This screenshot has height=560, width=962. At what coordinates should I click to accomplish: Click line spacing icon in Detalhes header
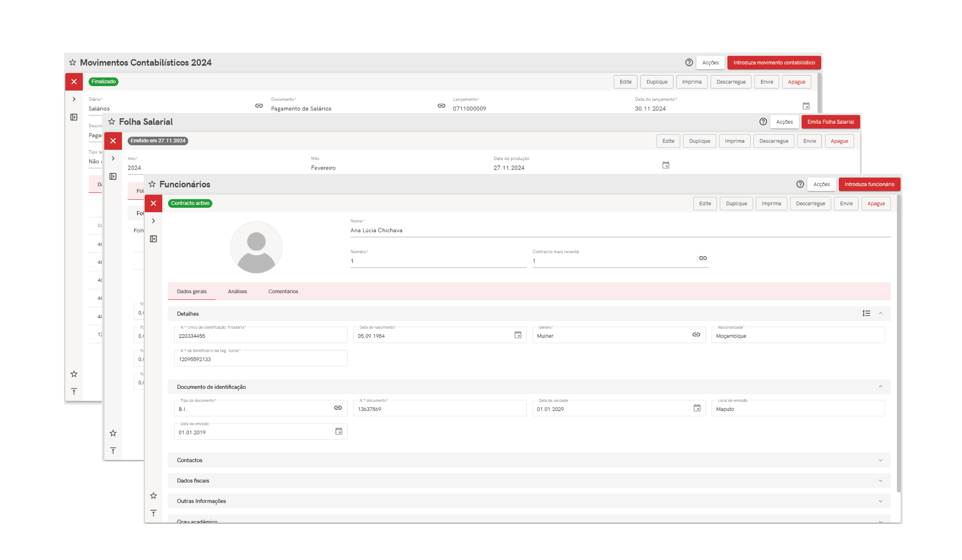(x=866, y=313)
